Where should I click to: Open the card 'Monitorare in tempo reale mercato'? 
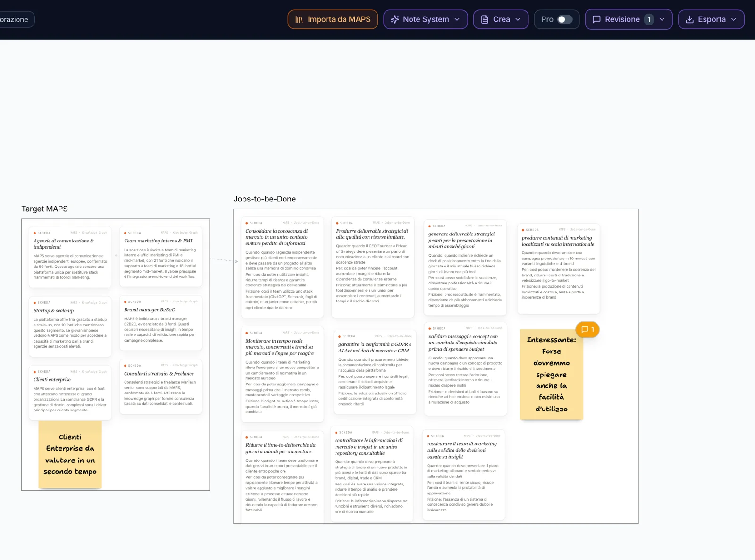(282, 375)
